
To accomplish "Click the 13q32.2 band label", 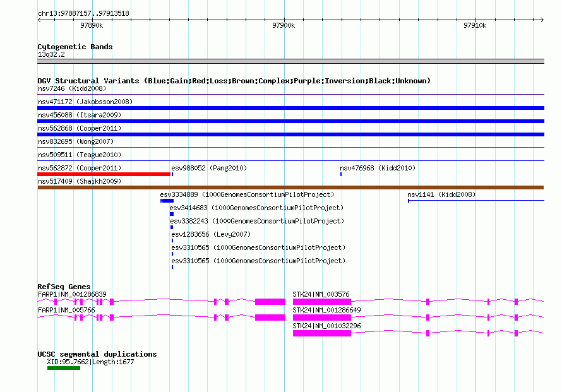I will point(51,54).
